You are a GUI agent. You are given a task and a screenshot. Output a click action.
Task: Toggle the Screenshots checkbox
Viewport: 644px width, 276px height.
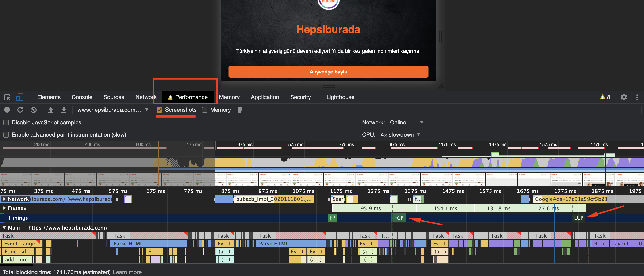pos(160,110)
